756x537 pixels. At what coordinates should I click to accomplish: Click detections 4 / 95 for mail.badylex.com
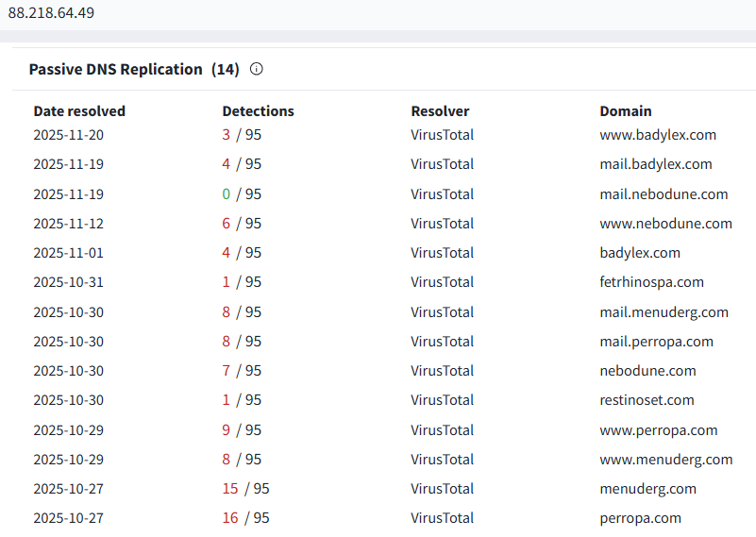coord(242,164)
